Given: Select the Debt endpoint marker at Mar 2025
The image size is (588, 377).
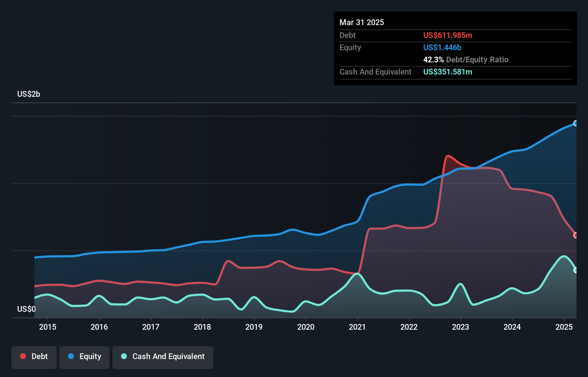Looking at the screenshot, I should 576,235.
